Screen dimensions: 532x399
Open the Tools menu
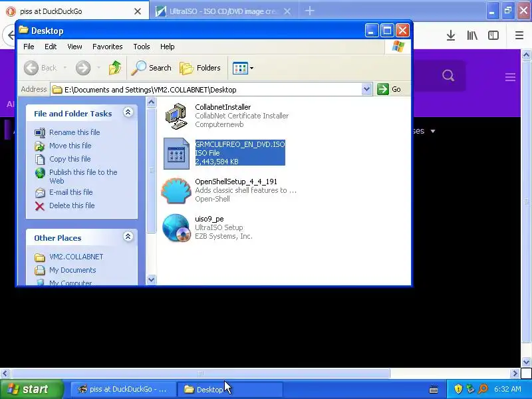tap(142, 47)
